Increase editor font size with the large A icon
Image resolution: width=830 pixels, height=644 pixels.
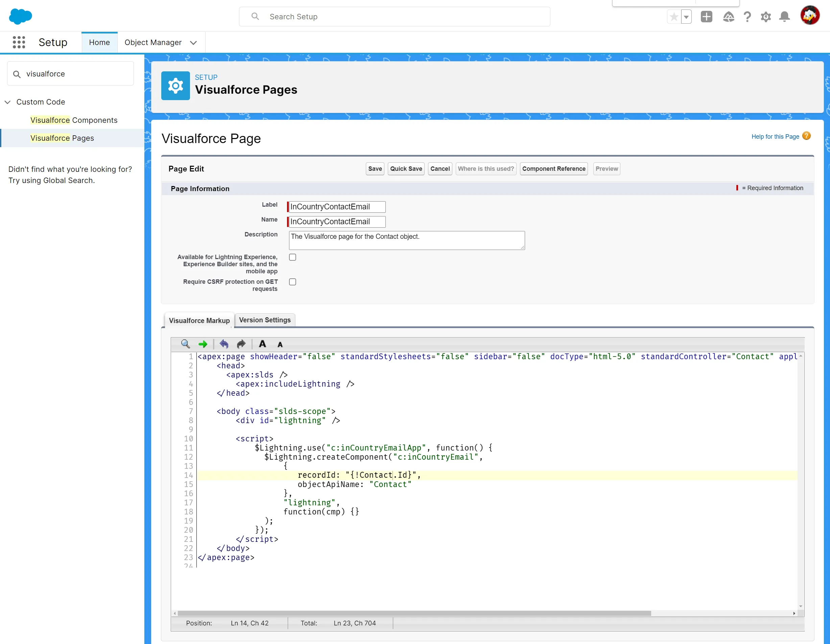(262, 344)
